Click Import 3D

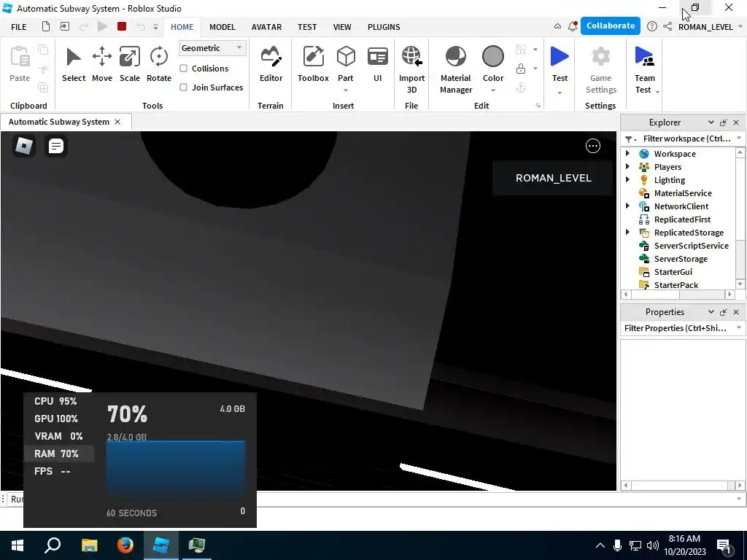pos(411,70)
